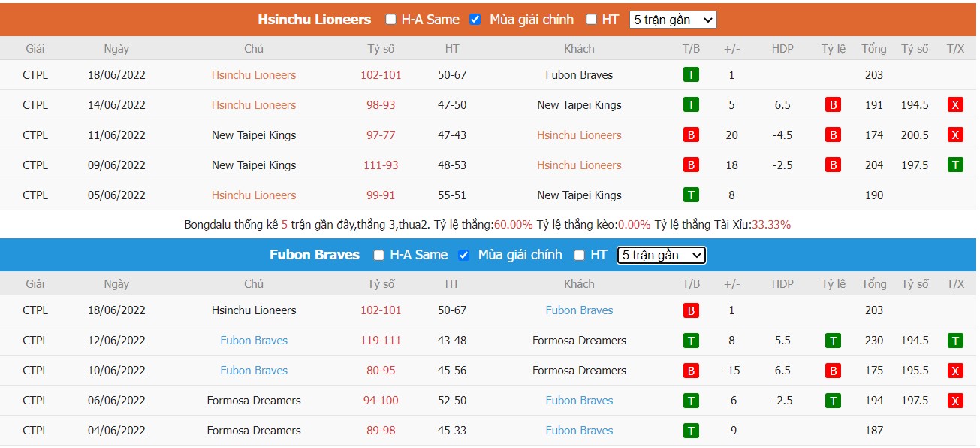Tick H-A Same checkbox in Fubon Braves header

click(378, 255)
